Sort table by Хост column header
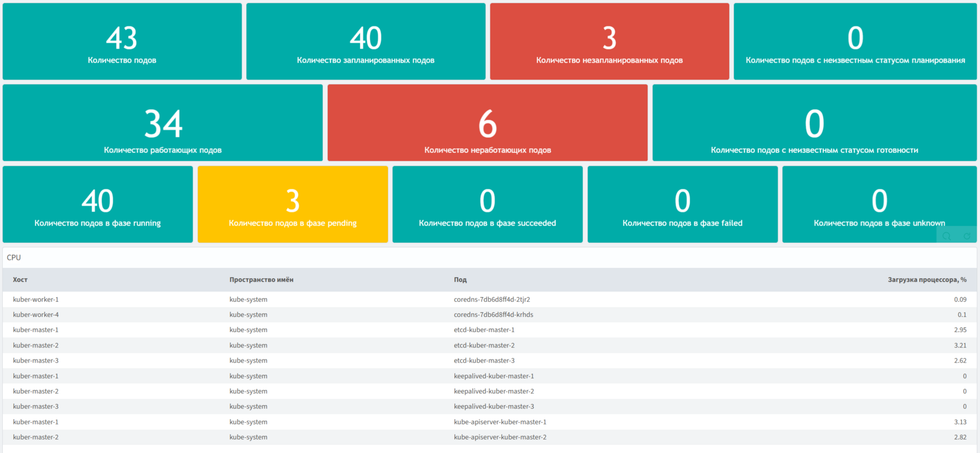This screenshot has width=980, height=453. click(20, 280)
